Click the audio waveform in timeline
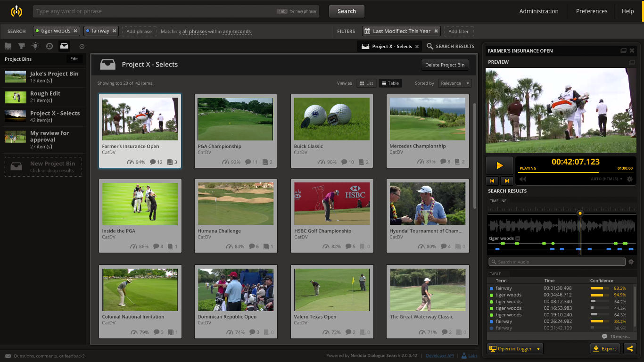 [x=561, y=225]
